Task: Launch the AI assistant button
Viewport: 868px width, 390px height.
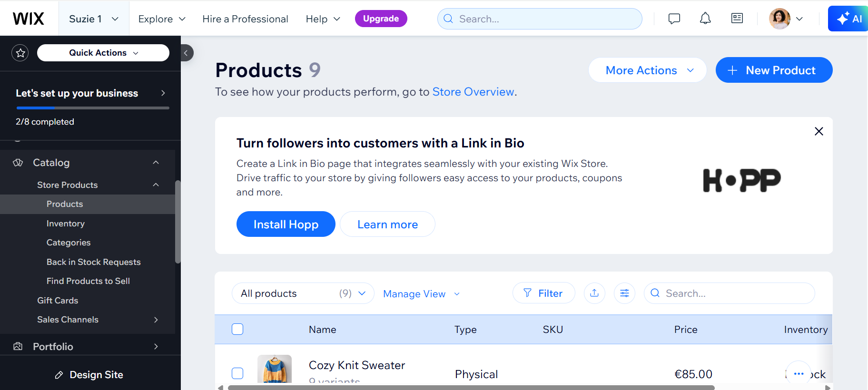Action: point(849,19)
